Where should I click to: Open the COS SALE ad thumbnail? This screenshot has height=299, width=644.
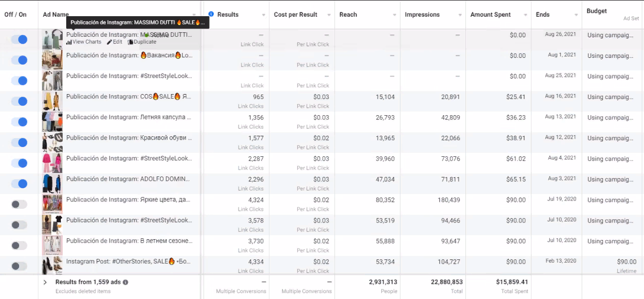(52, 101)
